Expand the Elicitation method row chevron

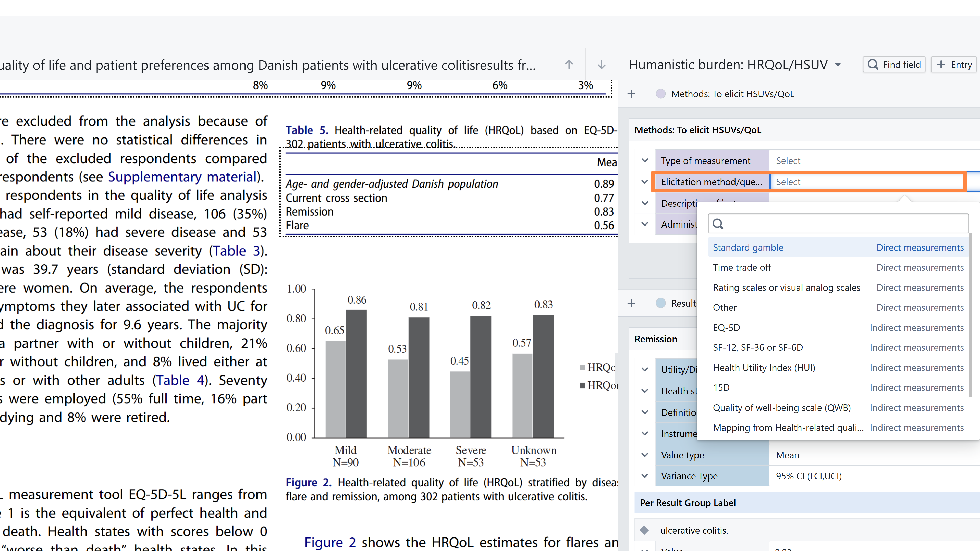(645, 182)
